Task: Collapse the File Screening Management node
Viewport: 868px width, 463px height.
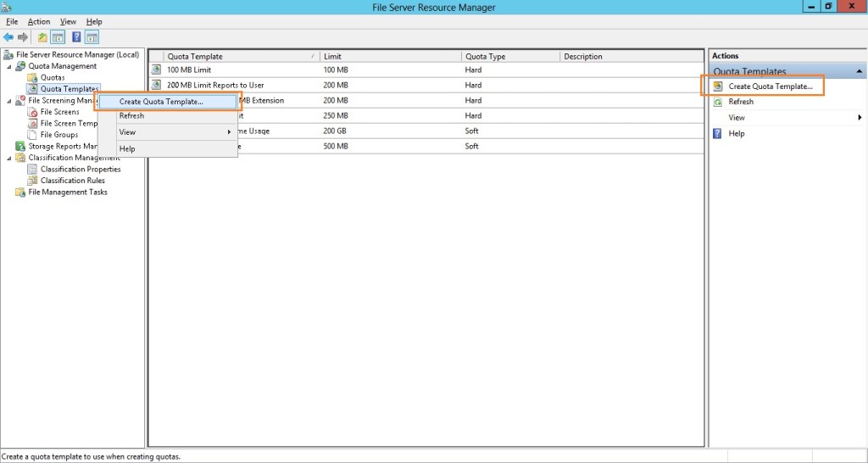Action: [x=9, y=101]
